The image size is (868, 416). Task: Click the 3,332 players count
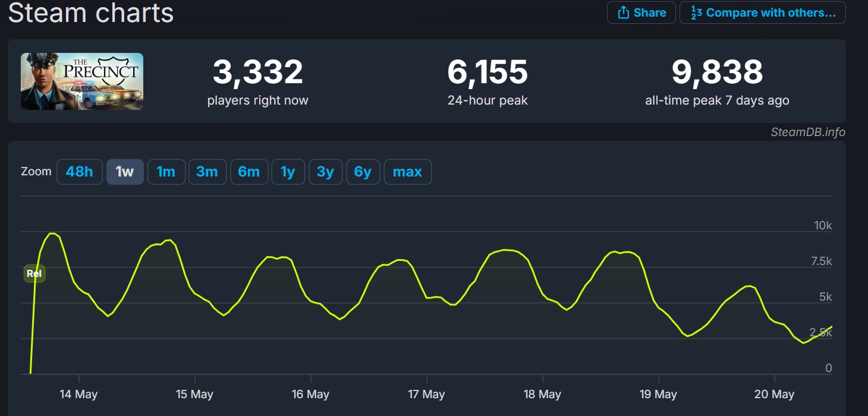[x=258, y=72]
